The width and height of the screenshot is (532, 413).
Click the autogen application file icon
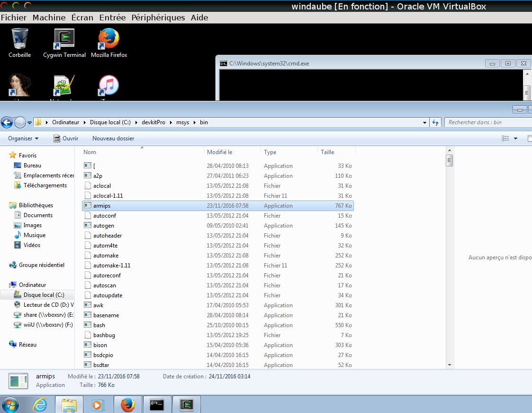tap(88, 225)
